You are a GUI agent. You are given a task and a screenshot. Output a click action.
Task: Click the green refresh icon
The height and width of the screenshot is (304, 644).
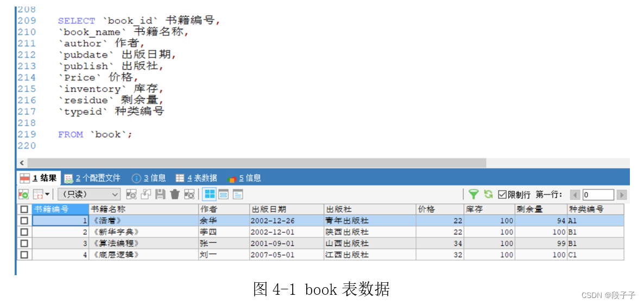[488, 194]
